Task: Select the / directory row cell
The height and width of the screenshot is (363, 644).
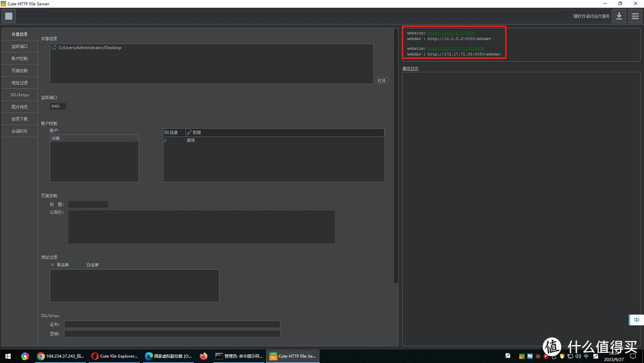Action: [165, 140]
